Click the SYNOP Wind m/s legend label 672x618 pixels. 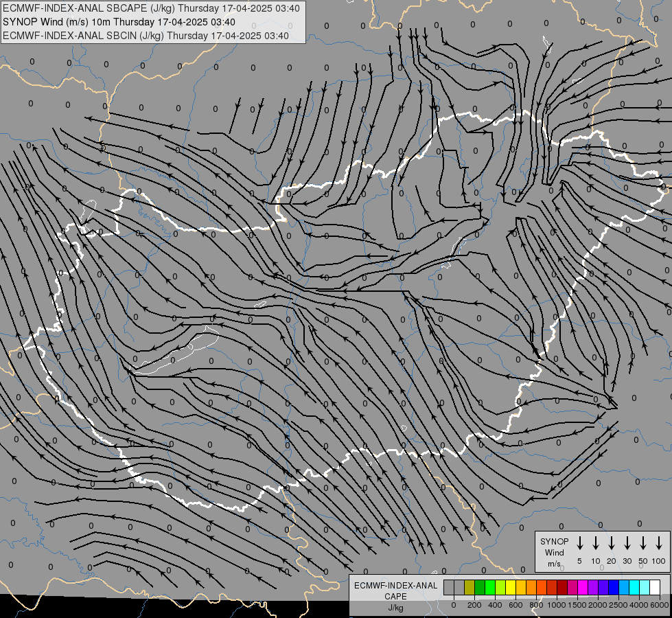coord(554,552)
